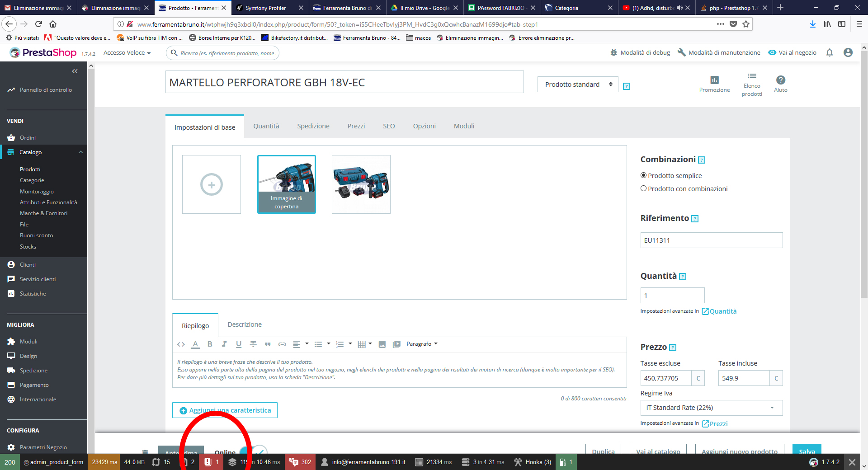Viewport: 868px width, 470px height.
Task: Open the Descrizione editor tab
Action: click(x=245, y=324)
